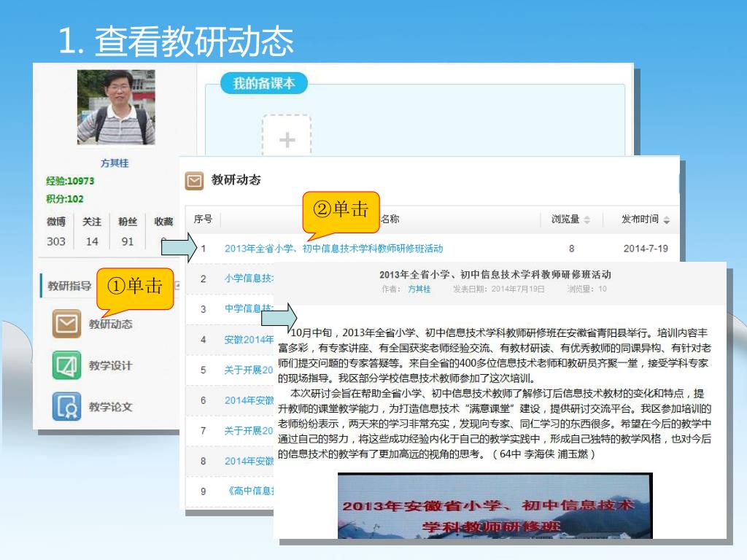Screen dimensions: 747x560
Task: Click the user name 方其桂 under the profile photo
Action: 115,163
